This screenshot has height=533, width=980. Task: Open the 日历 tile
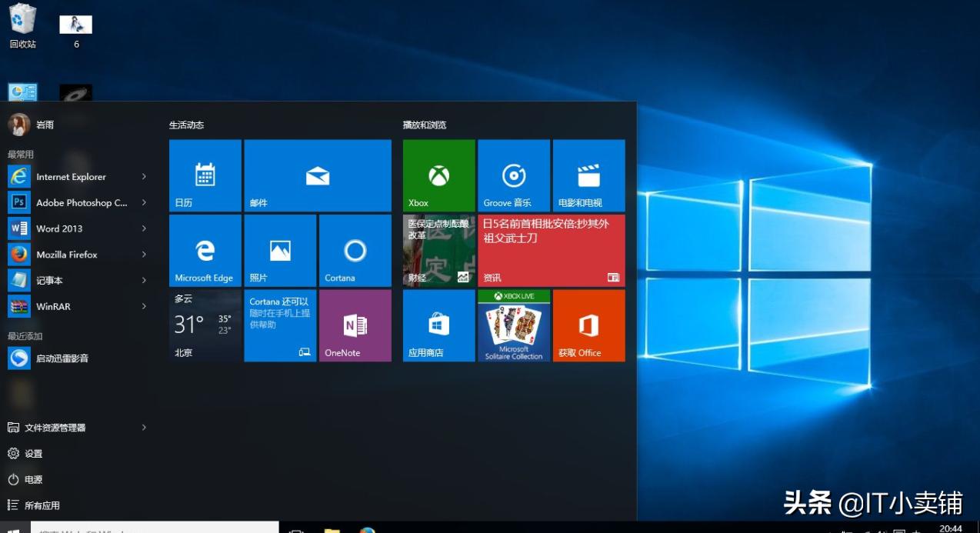(x=204, y=175)
